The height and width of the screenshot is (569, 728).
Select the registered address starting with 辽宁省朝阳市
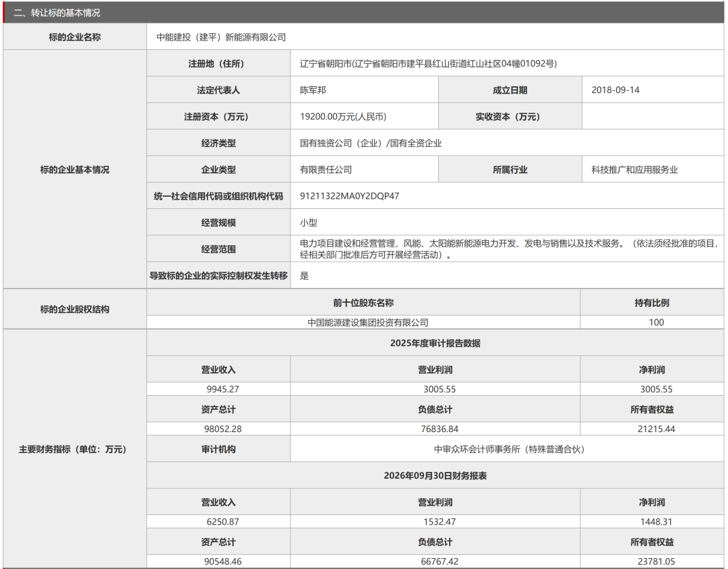tap(428, 63)
